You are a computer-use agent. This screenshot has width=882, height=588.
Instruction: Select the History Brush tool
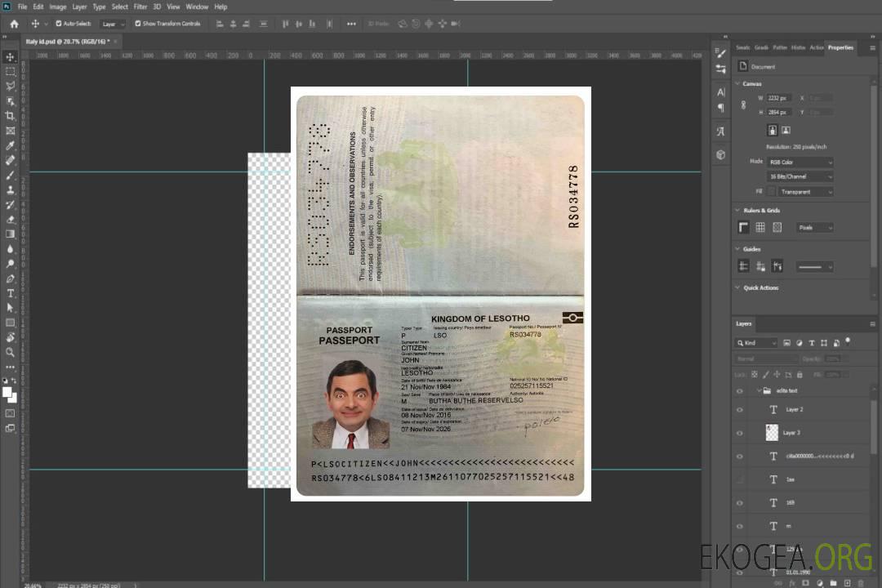click(10, 205)
